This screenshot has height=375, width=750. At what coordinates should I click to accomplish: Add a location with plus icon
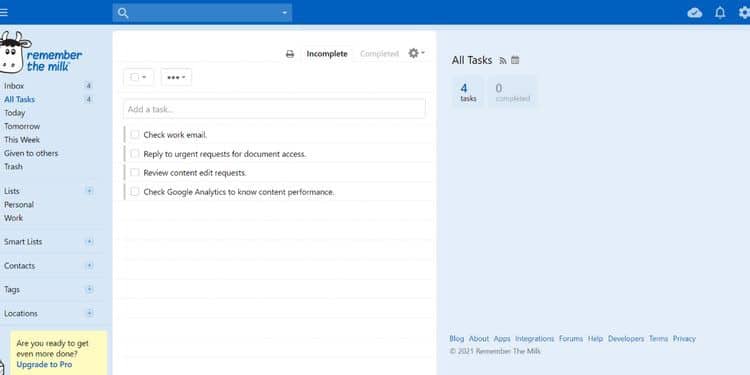(x=89, y=313)
